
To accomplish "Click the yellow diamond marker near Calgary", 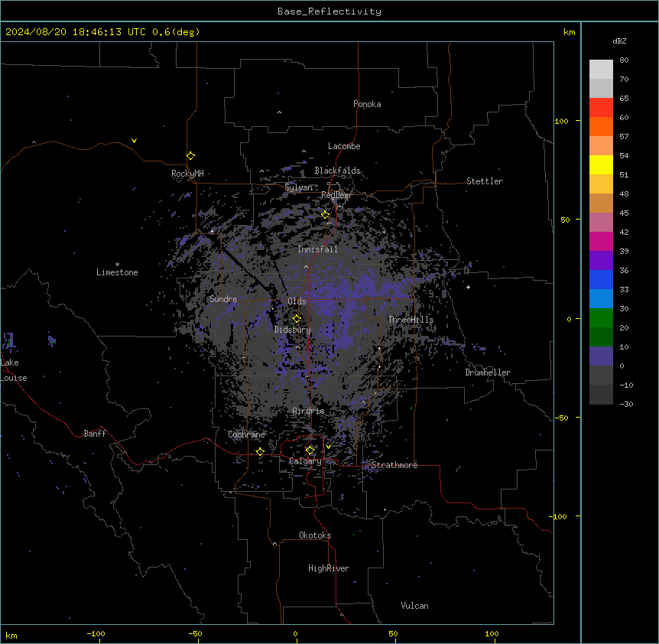I will 310,450.
